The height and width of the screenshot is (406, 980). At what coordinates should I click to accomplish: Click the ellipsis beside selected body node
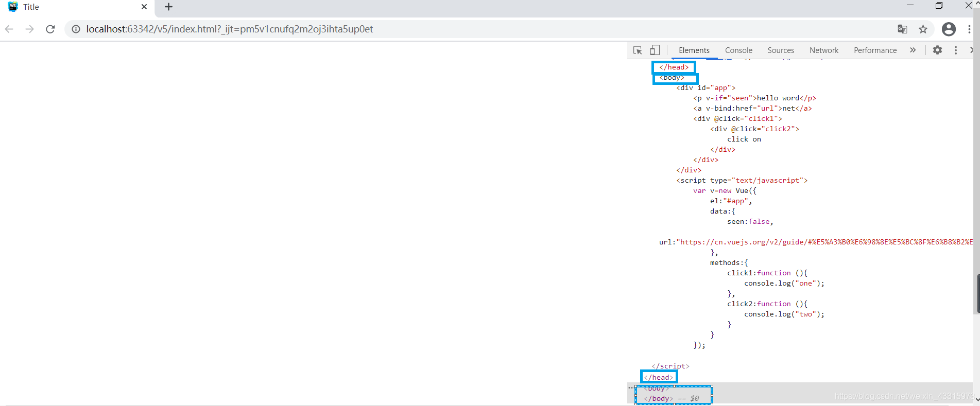pos(631,388)
